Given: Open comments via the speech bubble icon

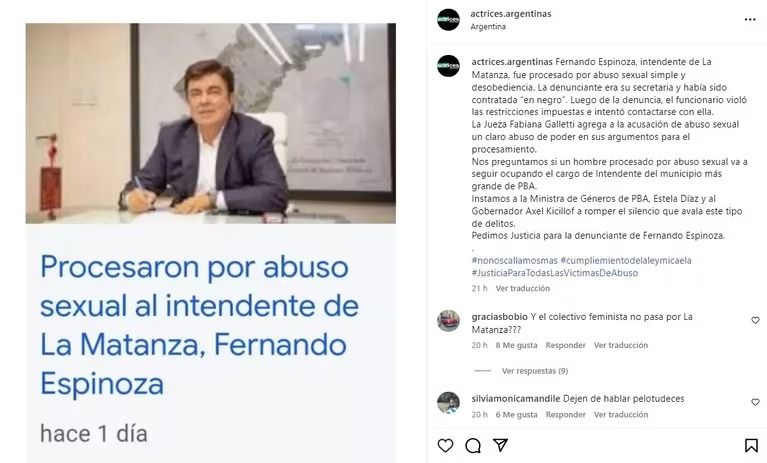Looking at the screenshot, I should coord(473,445).
